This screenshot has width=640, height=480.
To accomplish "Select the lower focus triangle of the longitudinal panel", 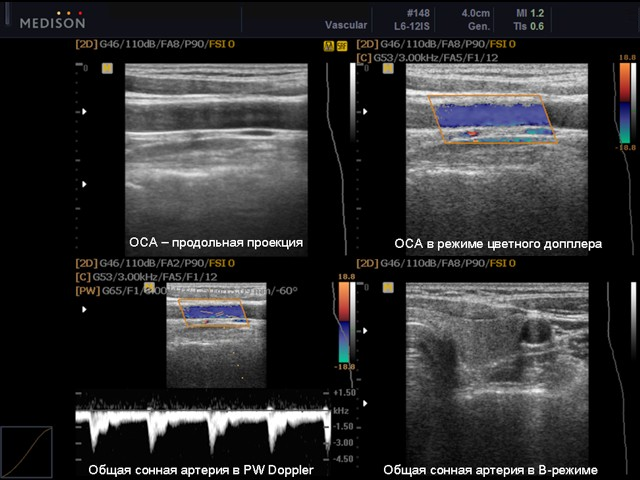I will point(84,184).
